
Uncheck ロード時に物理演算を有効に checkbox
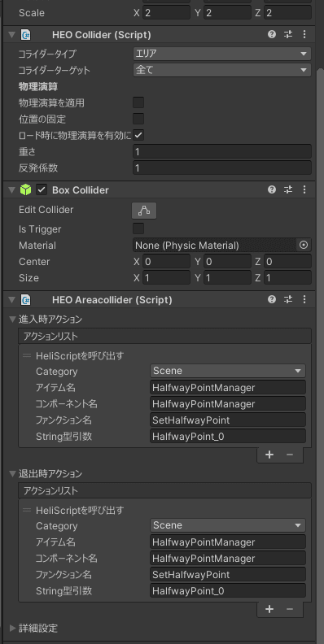pyautogui.click(x=138, y=135)
